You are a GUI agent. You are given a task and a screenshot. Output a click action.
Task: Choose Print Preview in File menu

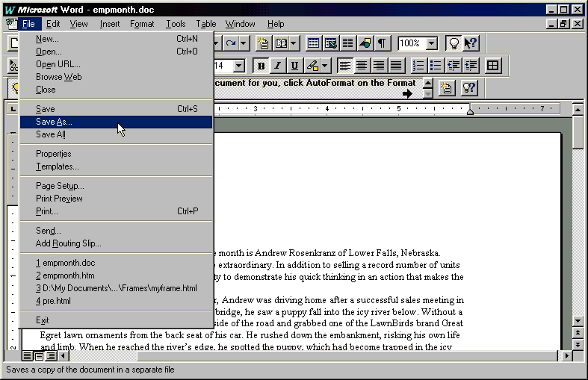pos(59,199)
